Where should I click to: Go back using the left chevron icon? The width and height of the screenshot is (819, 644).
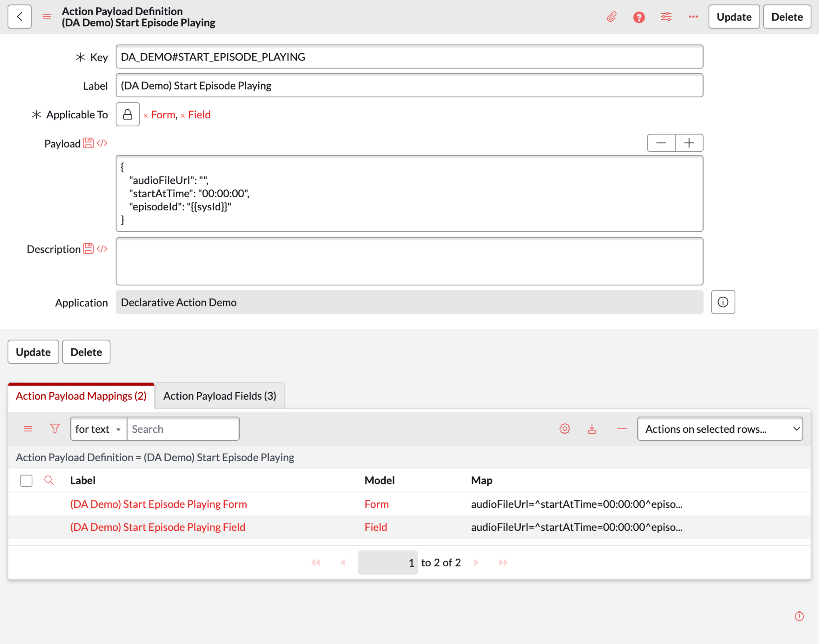[x=20, y=16]
